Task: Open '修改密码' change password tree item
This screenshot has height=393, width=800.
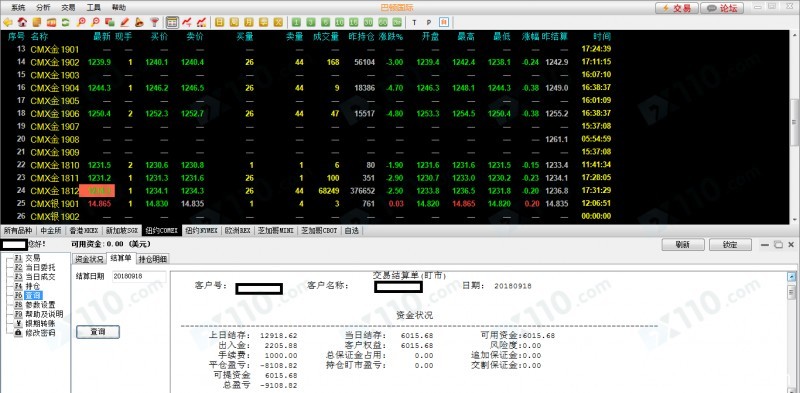Action: 35,333
